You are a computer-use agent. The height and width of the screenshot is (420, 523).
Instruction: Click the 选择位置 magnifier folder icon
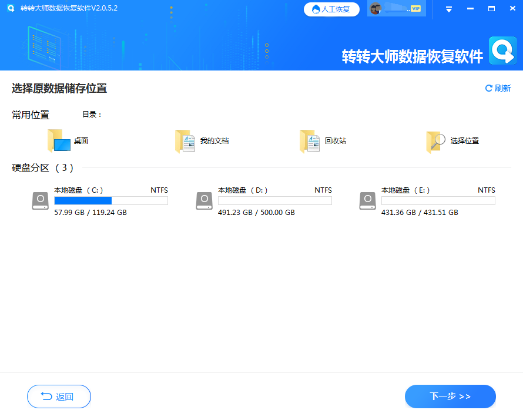(435, 140)
